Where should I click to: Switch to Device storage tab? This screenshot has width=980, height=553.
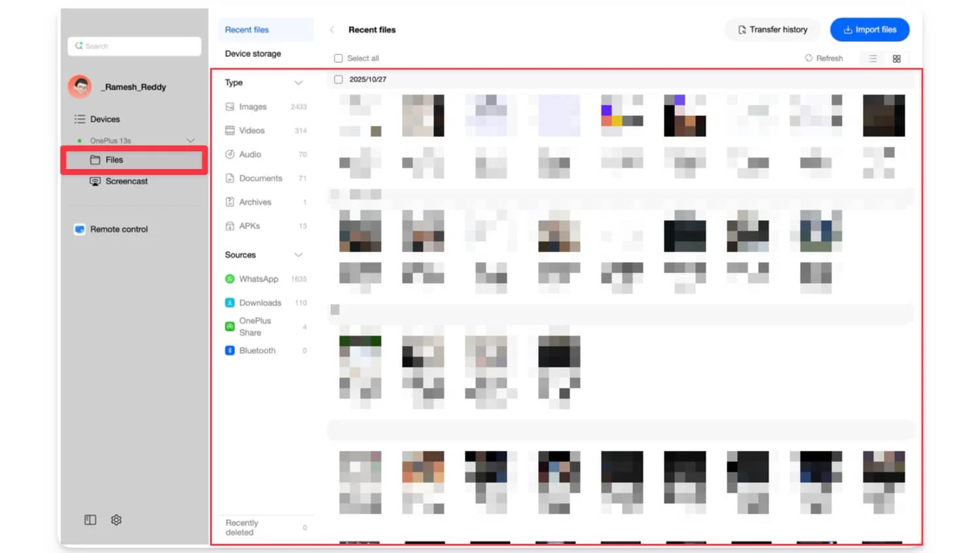[x=253, y=54]
